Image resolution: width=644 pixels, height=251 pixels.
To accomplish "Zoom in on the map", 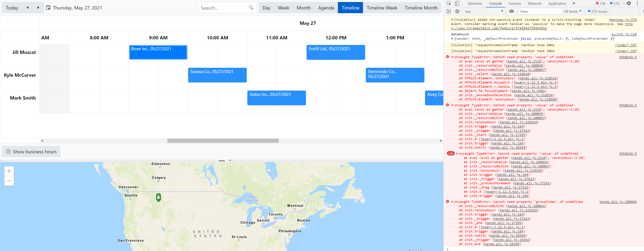I will tap(9, 171).
